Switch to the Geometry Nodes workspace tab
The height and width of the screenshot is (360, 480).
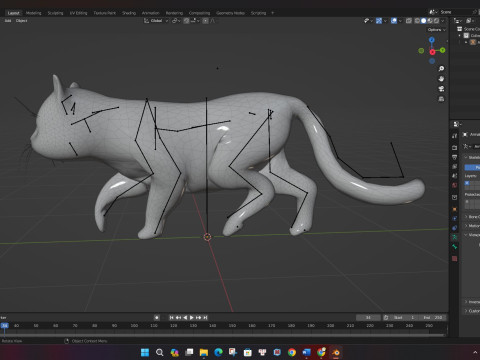(230, 13)
